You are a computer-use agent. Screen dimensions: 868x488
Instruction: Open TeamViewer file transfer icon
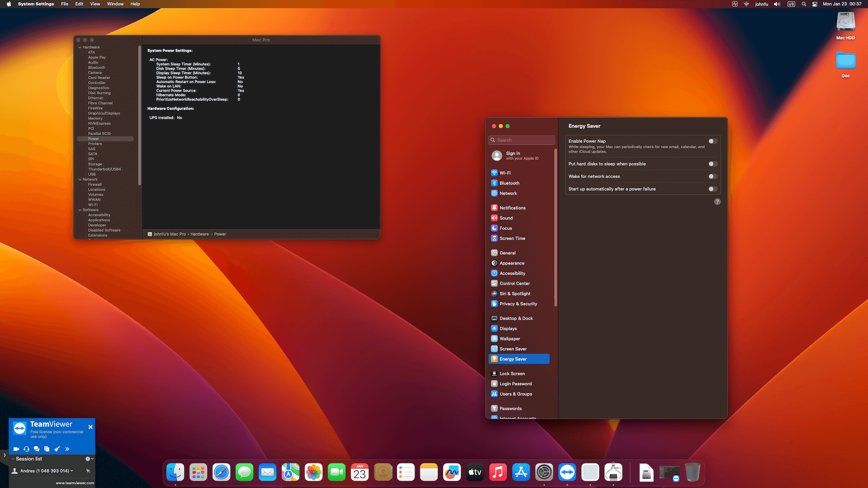[47, 449]
